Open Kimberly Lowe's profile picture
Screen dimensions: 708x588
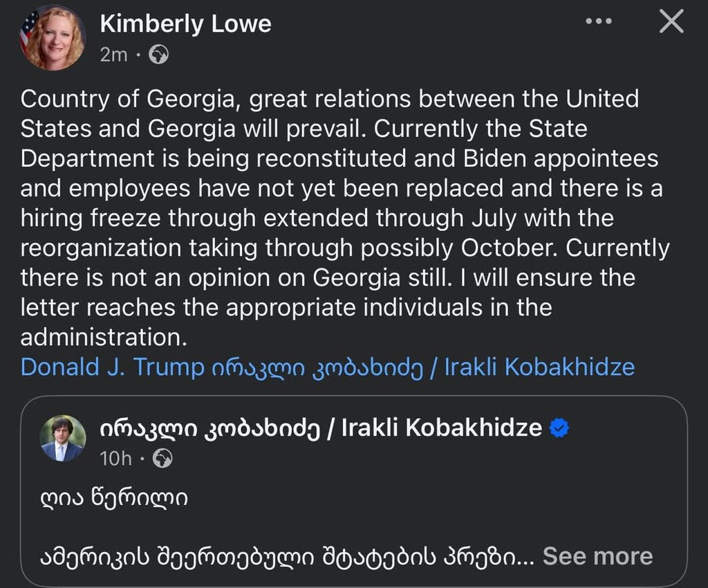click(x=53, y=38)
